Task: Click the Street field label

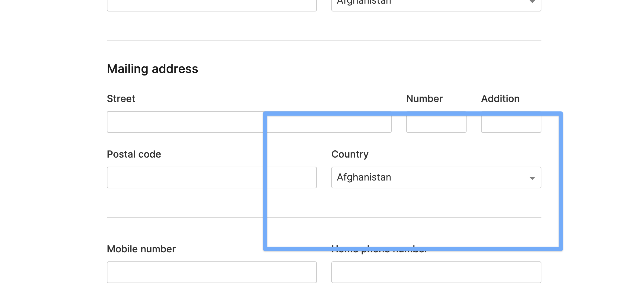Action: tap(121, 98)
